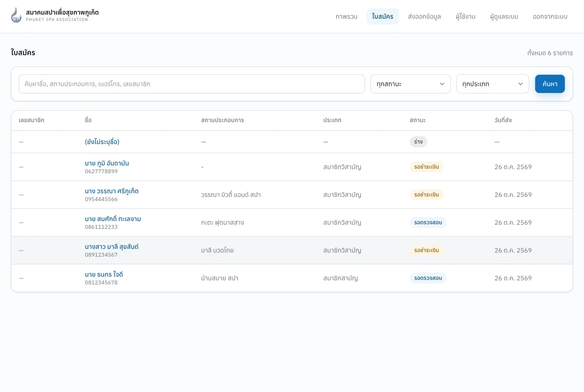
Task: Click phone number 0812345678
Action: (x=101, y=283)
